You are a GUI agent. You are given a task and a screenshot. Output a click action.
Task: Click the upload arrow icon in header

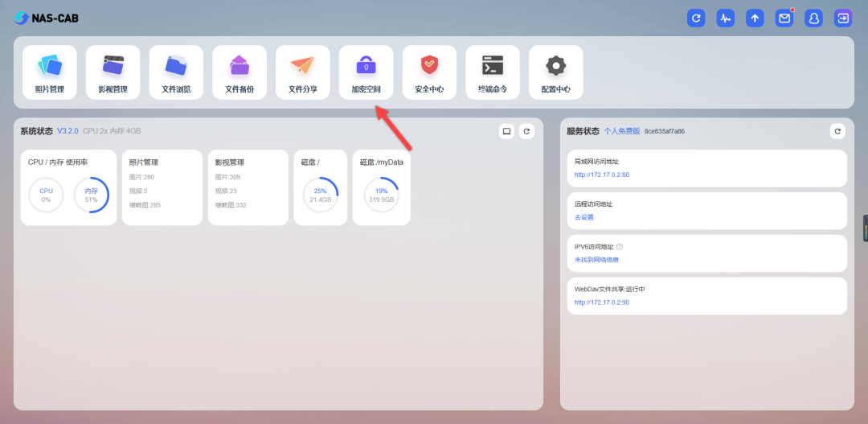click(755, 18)
